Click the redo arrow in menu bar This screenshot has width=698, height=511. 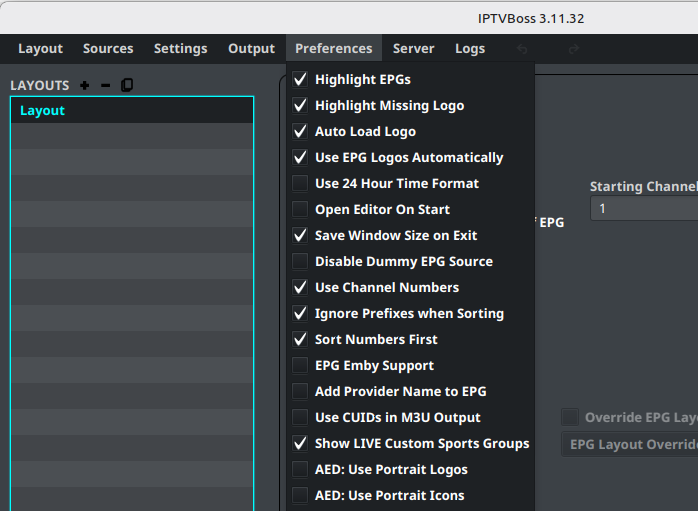(574, 49)
